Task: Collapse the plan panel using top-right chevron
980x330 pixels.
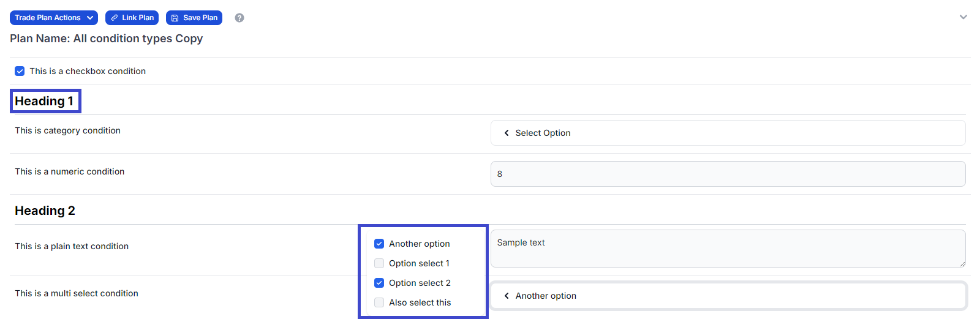Action: tap(963, 17)
